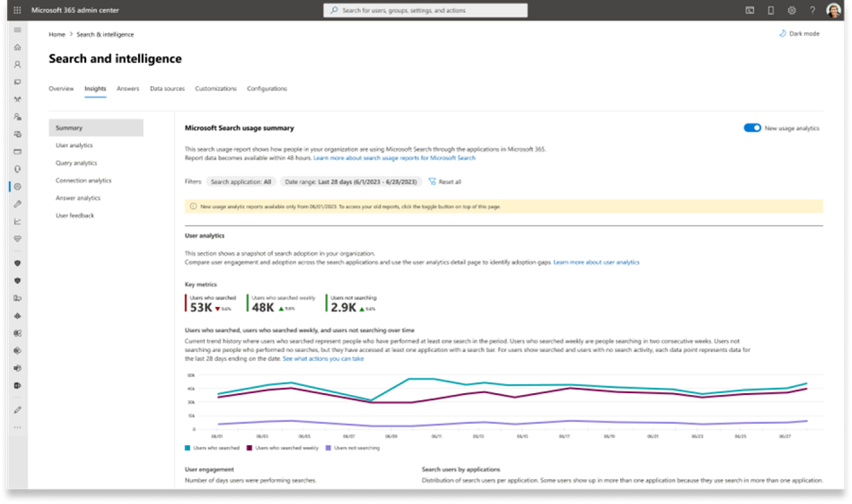Viewport: 852px width, 504px height.
Task: Show all with the ellipsis sidebar icon
Action: (x=17, y=427)
